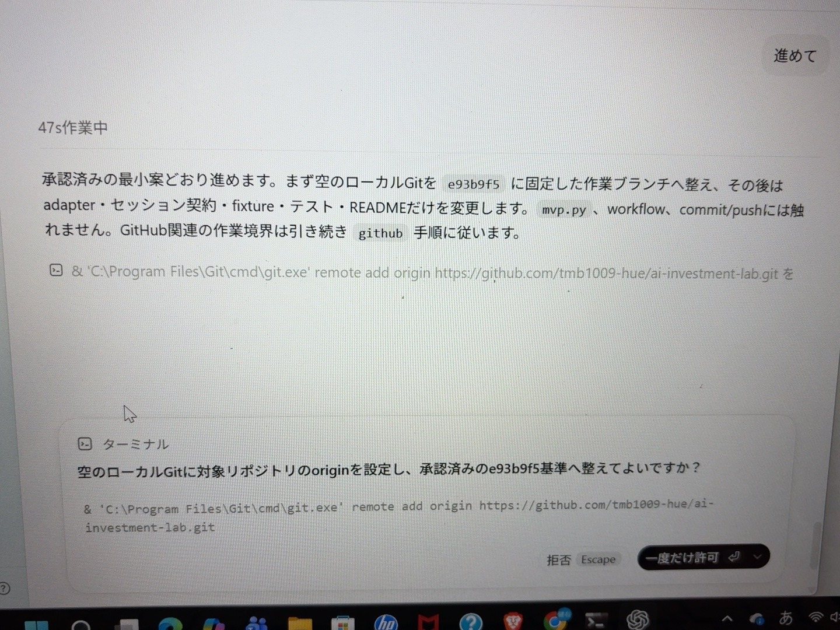Toggle the Japanese IME あ indicator
Image resolution: width=840 pixels, height=630 pixels.
click(786, 617)
